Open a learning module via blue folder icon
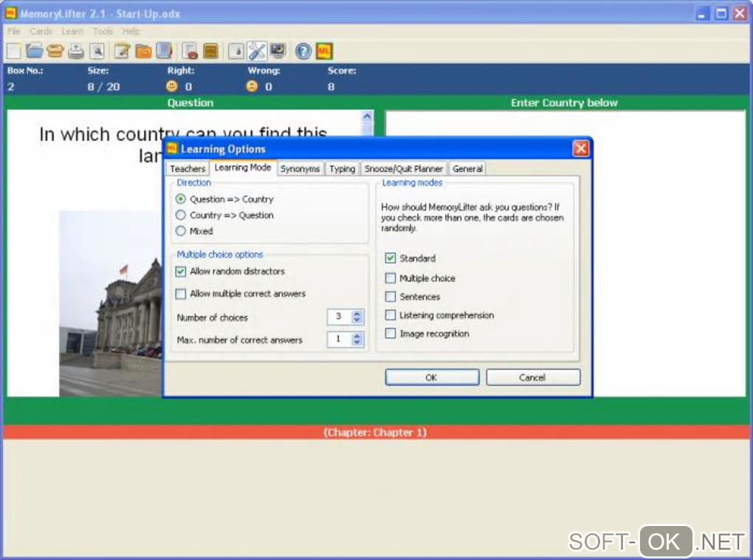Viewport: 753px width, 560px height. [34, 51]
